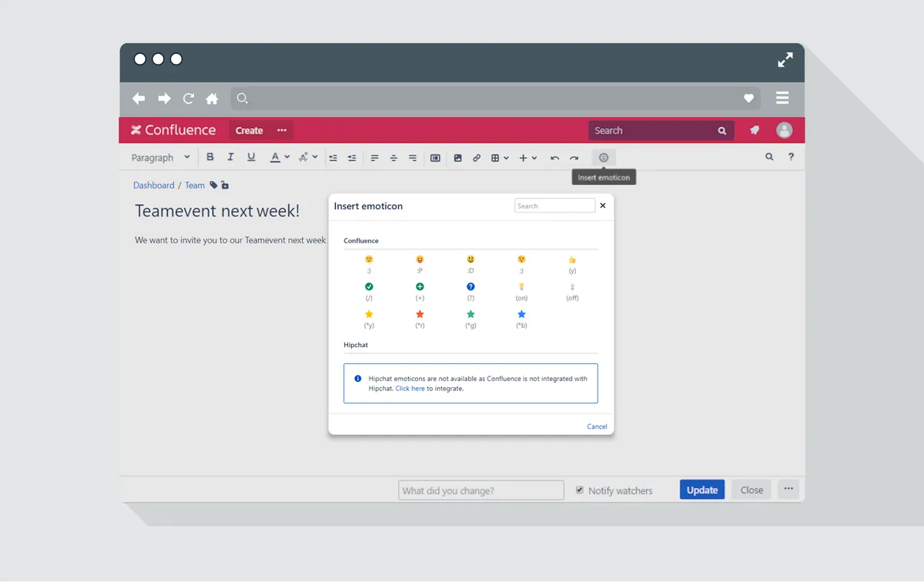The height and width of the screenshot is (582, 924).
Task: Click the labels tag icon in the breadcrumb
Action: pos(213,185)
